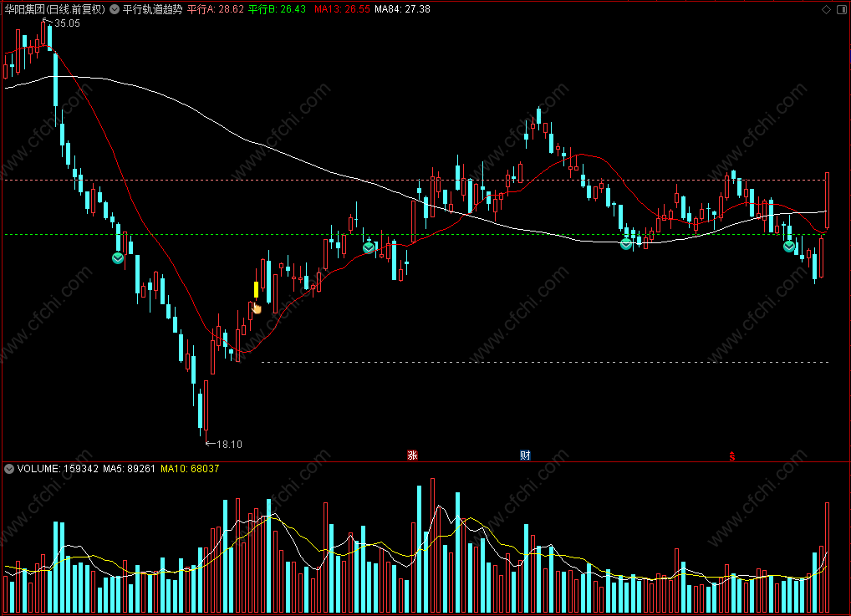Click the 18.10 low price label
The height and width of the screenshot is (616, 851).
click(x=229, y=445)
